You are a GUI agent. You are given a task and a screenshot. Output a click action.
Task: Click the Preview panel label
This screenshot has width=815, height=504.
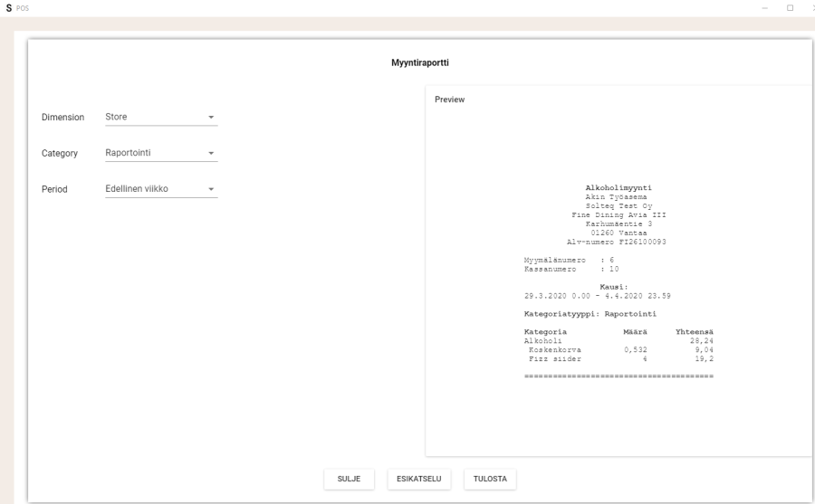(x=449, y=100)
